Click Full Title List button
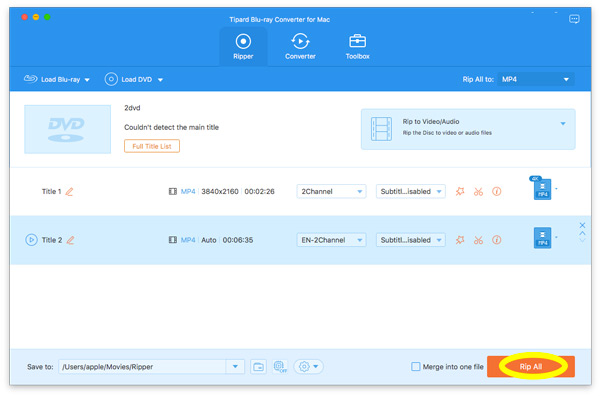The image size is (600, 396). pyautogui.click(x=152, y=146)
